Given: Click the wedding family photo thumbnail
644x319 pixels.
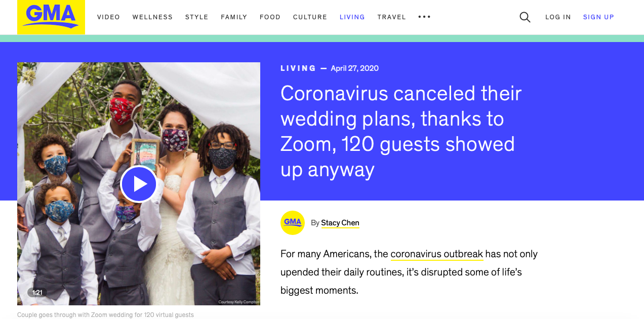Looking at the screenshot, I should point(139,184).
